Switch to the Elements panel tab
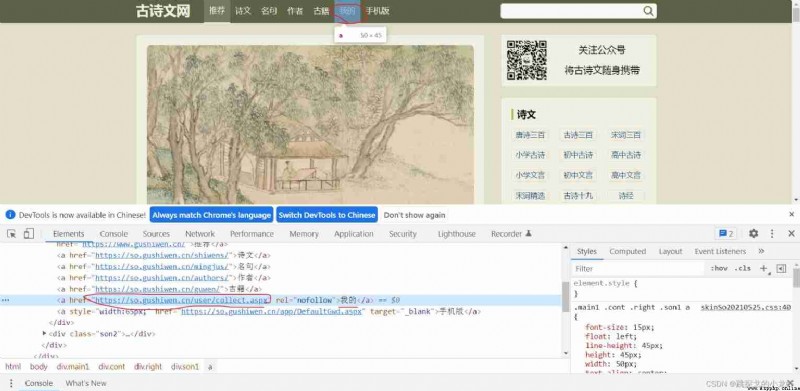The image size is (800, 391). (68, 234)
